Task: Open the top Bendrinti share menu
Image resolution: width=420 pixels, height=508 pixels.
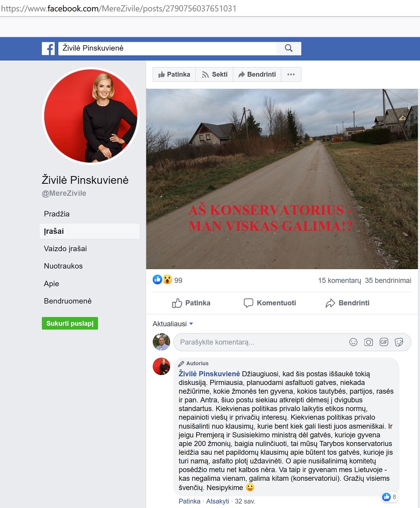Action: coord(257,74)
